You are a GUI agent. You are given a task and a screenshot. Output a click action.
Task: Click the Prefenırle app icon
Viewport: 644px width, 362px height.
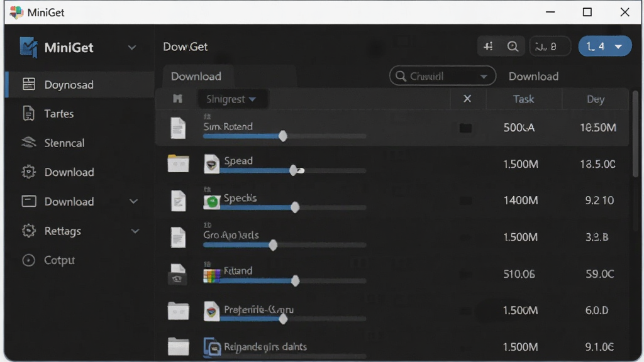211,312
